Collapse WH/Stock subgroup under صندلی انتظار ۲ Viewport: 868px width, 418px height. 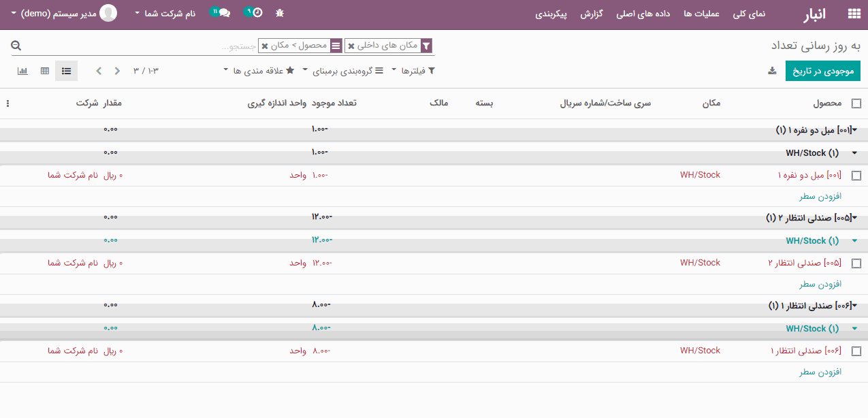tap(854, 241)
